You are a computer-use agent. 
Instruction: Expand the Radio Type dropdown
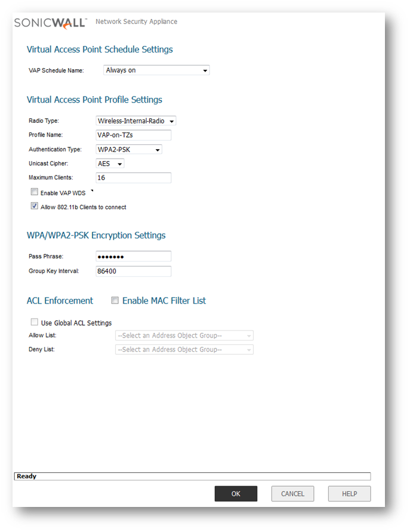(x=135, y=121)
